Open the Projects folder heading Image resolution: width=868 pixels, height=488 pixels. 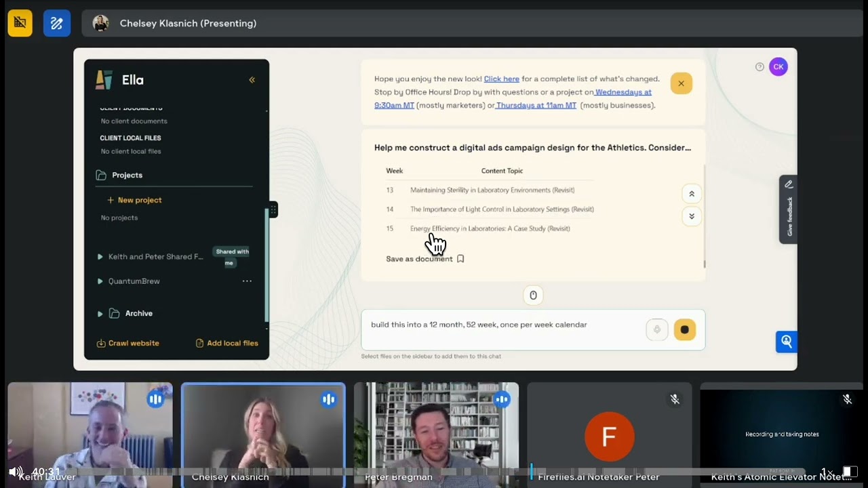(127, 175)
